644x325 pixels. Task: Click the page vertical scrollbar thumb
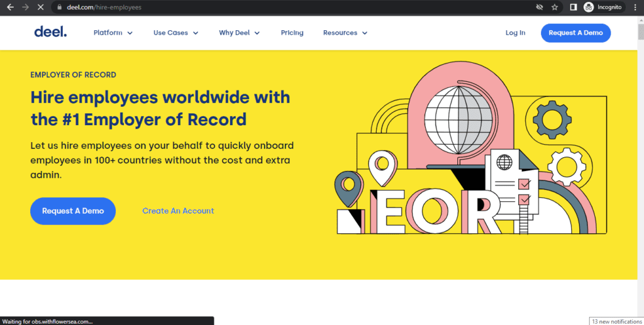[x=641, y=32]
